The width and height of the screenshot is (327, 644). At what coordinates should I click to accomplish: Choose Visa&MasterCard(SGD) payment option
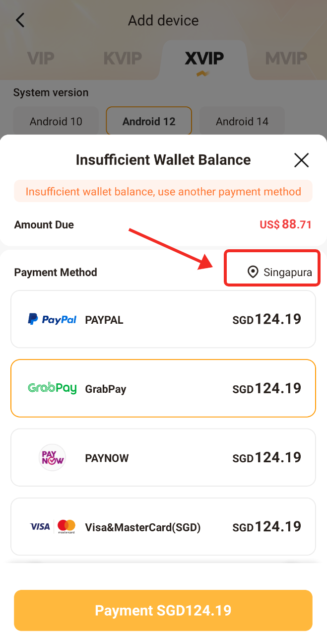click(x=163, y=526)
